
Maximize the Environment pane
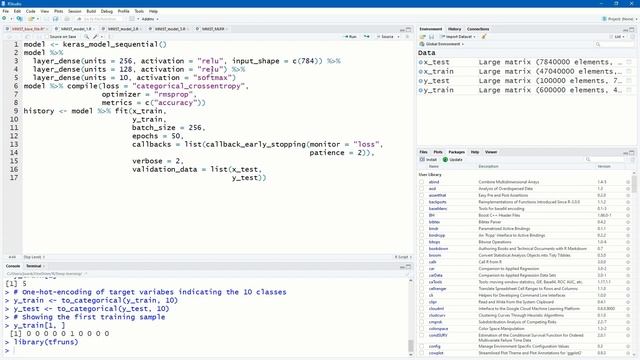point(632,29)
